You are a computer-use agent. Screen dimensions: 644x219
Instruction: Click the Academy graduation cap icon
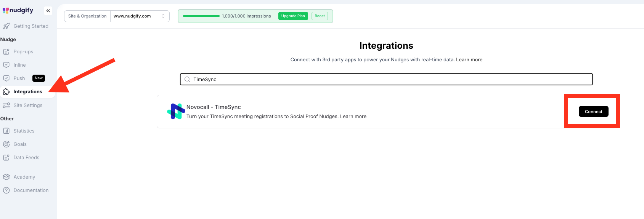point(6,177)
